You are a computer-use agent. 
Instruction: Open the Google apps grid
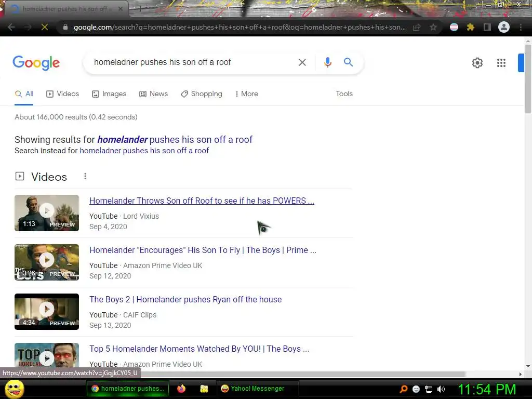pyautogui.click(x=501, y=63)
